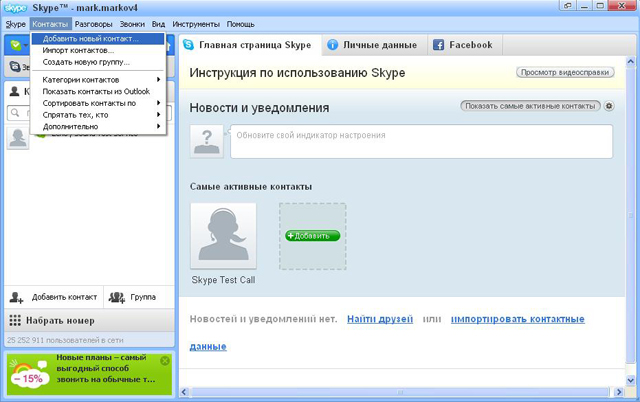Click the dial pad grid icon

pyautogui.click(x=15, y=320)
